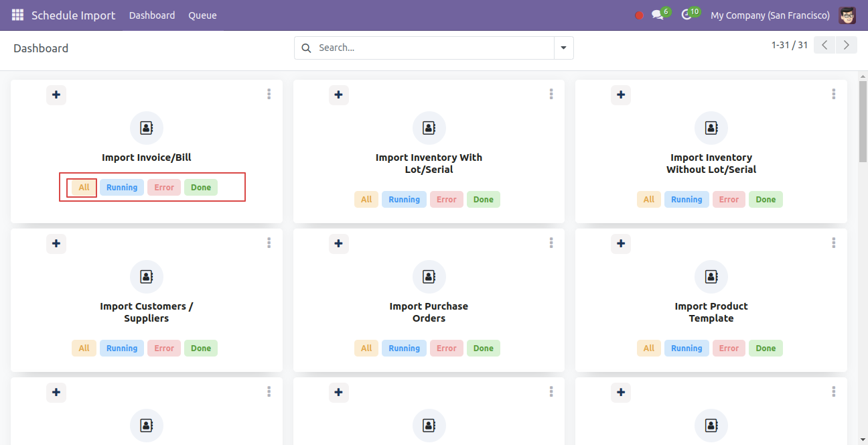Click All on Import Customers / Suppliers card
This screenshot has height=445, width=868.
point(84,348)
